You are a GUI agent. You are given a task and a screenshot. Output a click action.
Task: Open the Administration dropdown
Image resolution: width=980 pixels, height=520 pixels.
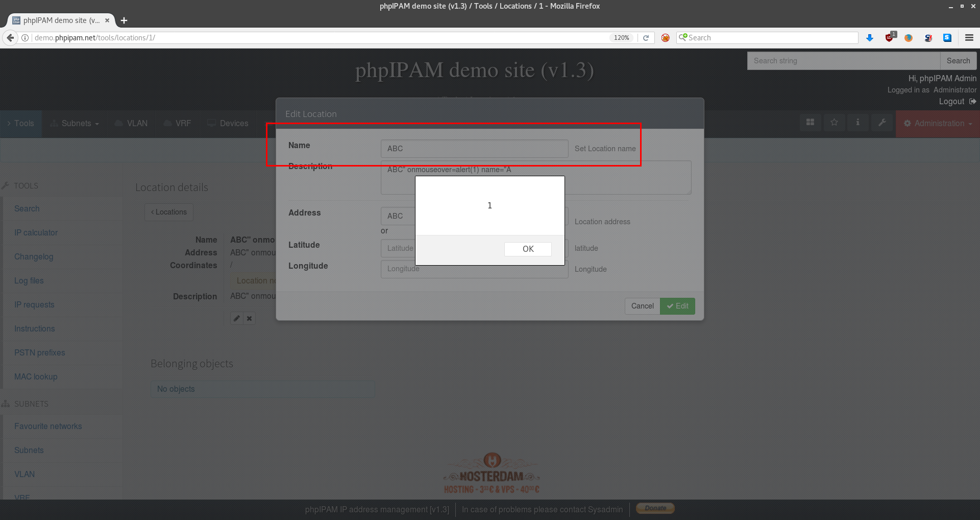pyautogui.click(x=937, y=123)
